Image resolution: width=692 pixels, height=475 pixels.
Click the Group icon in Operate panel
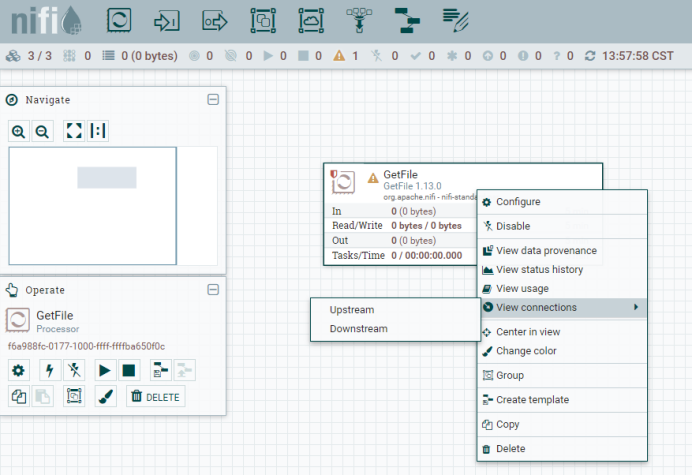pos(74,396)
